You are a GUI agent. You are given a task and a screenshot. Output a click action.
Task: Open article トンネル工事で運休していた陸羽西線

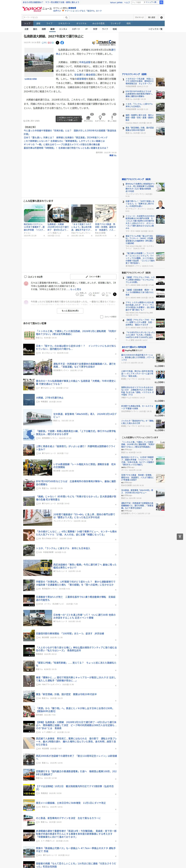(76, 333)
